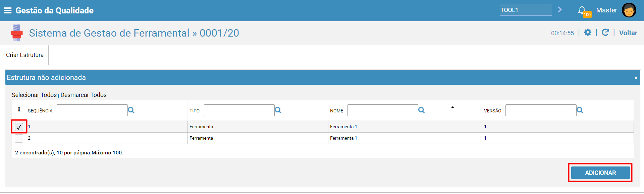Screen dimensions: 644x194
Task: Click the Versão filter input field
Action: pos(541,110)
